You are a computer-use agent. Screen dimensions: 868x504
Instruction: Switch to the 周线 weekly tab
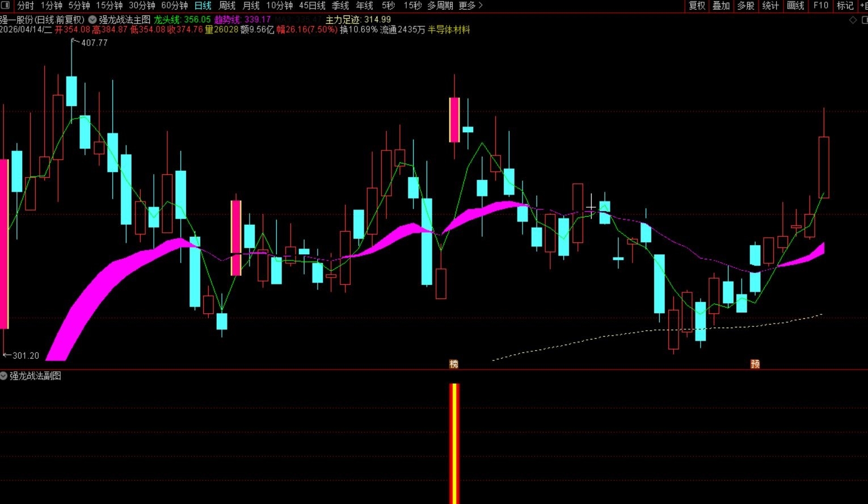coord(227,6)
